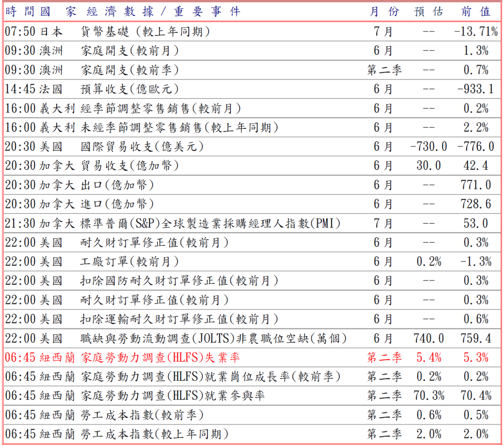504x446 pixels.
Task: Click the 預估 column header
Action: point(429,12)
